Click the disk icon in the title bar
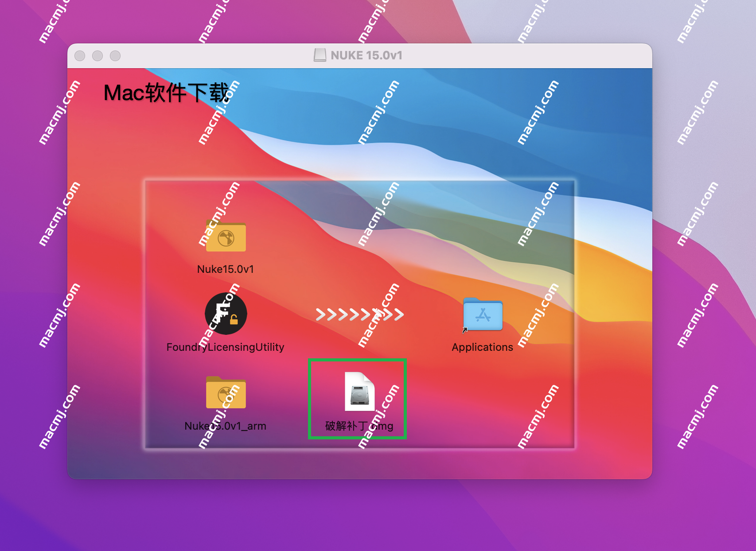This screenshot has width=756, height=551. click(x=320, y=55)
